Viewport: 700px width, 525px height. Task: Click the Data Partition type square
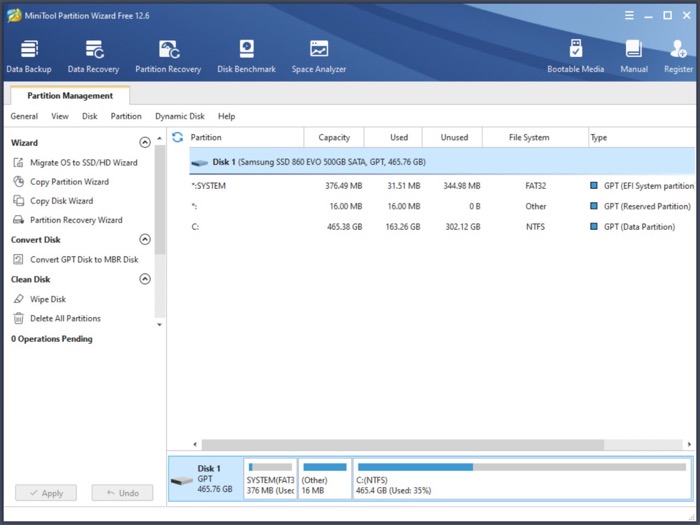coord(594,226)
